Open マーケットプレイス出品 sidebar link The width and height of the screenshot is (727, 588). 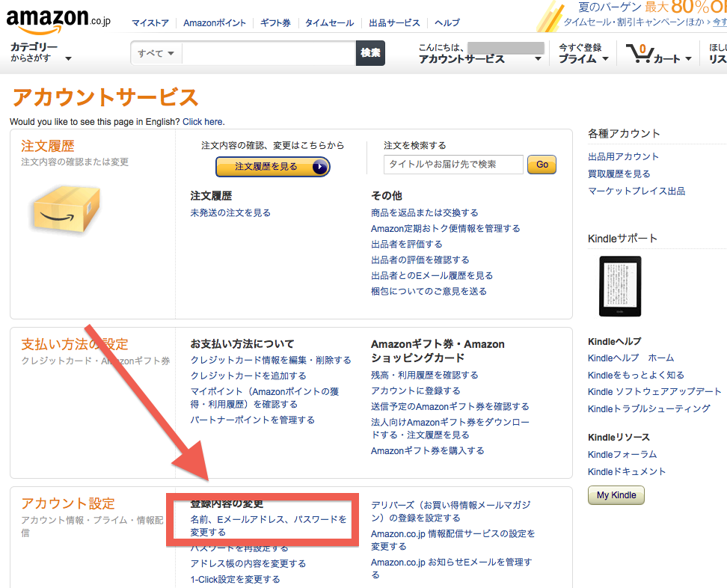[x=636, y=191]
